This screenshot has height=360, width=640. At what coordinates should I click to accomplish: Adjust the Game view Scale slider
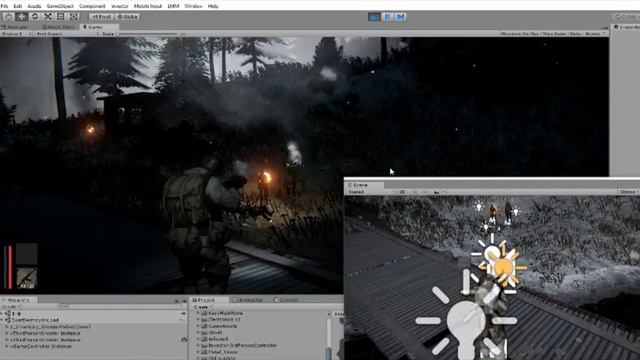pyautogui.click(x=148, y=34)
